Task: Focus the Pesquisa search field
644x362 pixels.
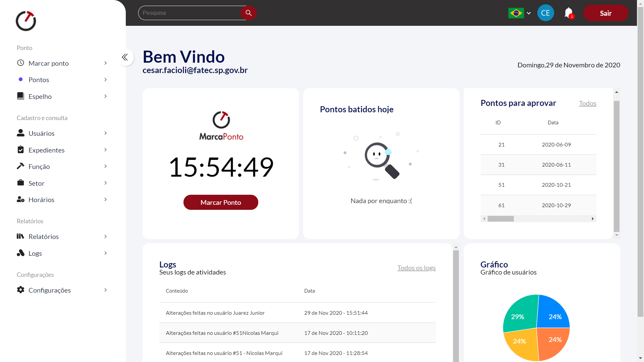Action: (x=190, y=13)
